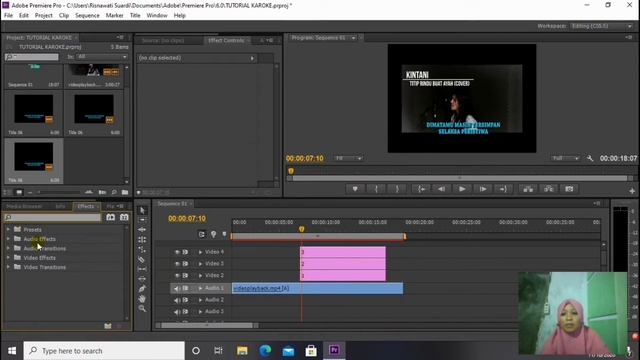Select the Rolling Edit tool
640x360 pixels.
coord(142,240)
